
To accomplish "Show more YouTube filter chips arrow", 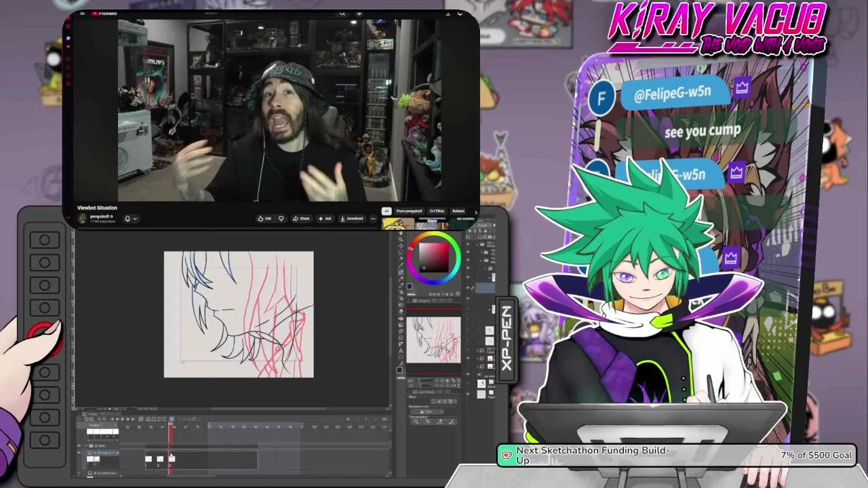I will 476,212.
